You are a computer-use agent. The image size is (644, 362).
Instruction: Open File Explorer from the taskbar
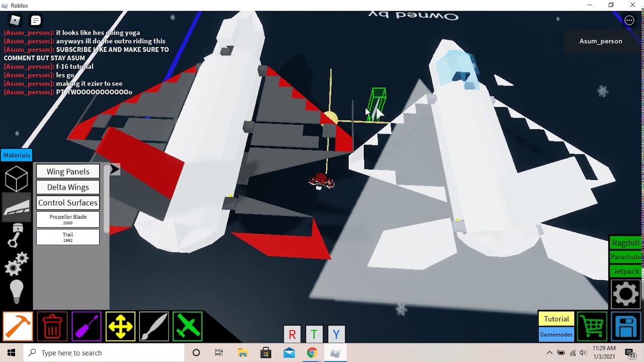point(243,353)
